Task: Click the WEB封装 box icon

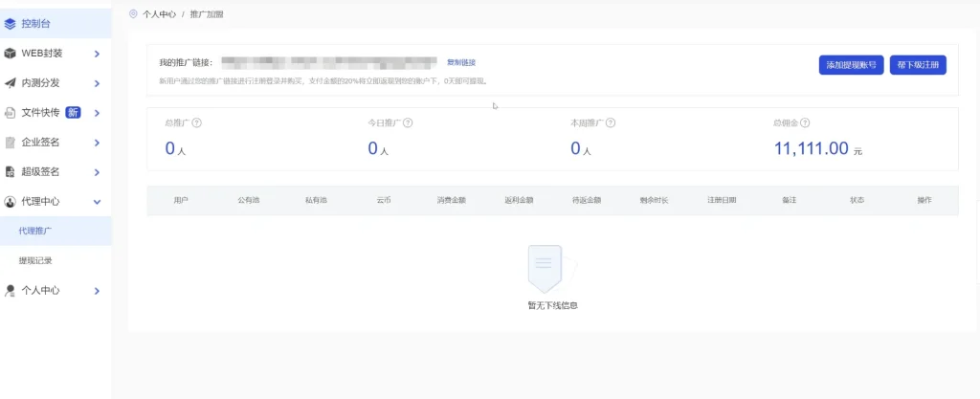Action: (x=10, y=54)
